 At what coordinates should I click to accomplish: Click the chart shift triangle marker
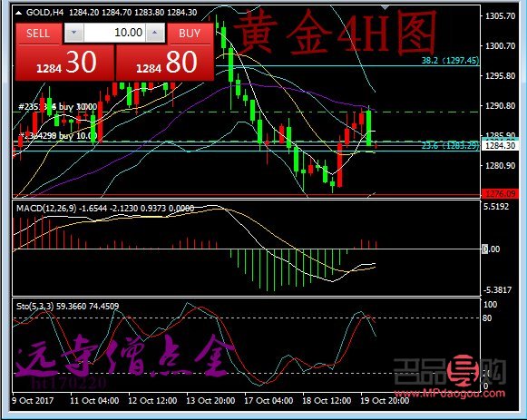tap(385, 7)
